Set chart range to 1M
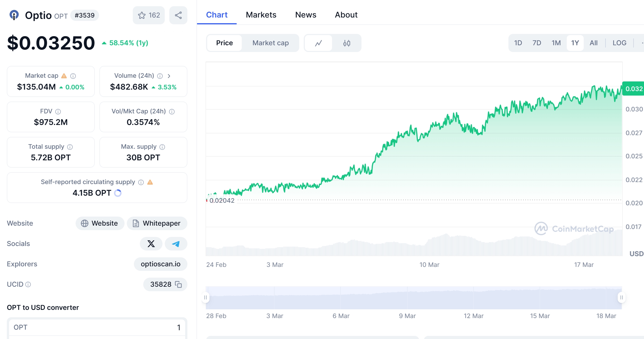 pos(556,43)
